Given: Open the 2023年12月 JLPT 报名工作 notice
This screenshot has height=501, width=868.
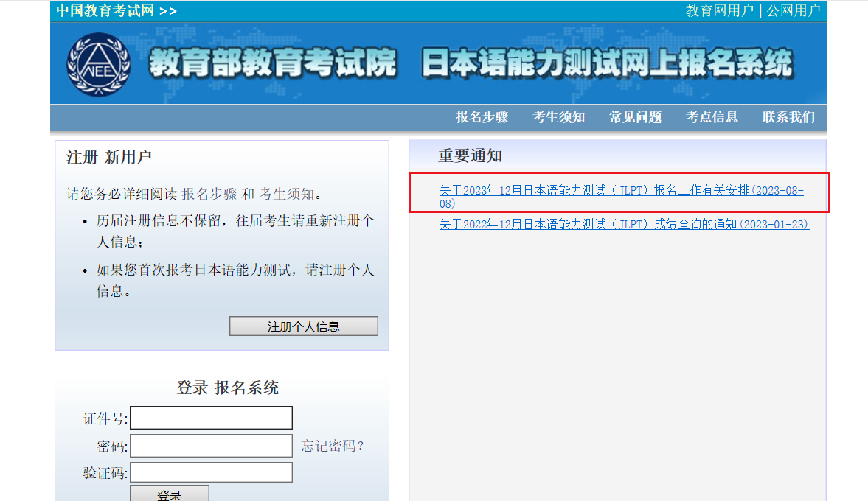Looking at the screenshot, I should coord(621,191).
